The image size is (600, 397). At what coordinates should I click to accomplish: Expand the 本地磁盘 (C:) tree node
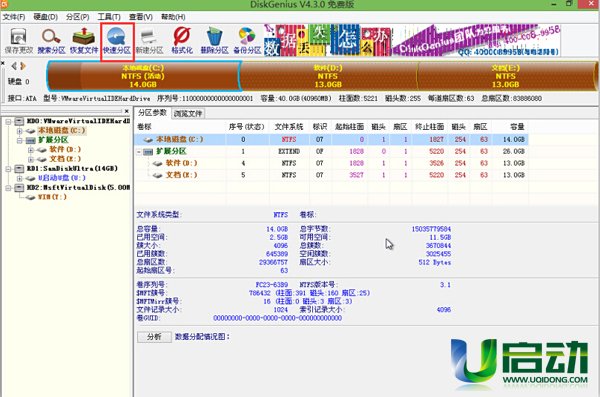pyautogui.click(x=20, y=131)
